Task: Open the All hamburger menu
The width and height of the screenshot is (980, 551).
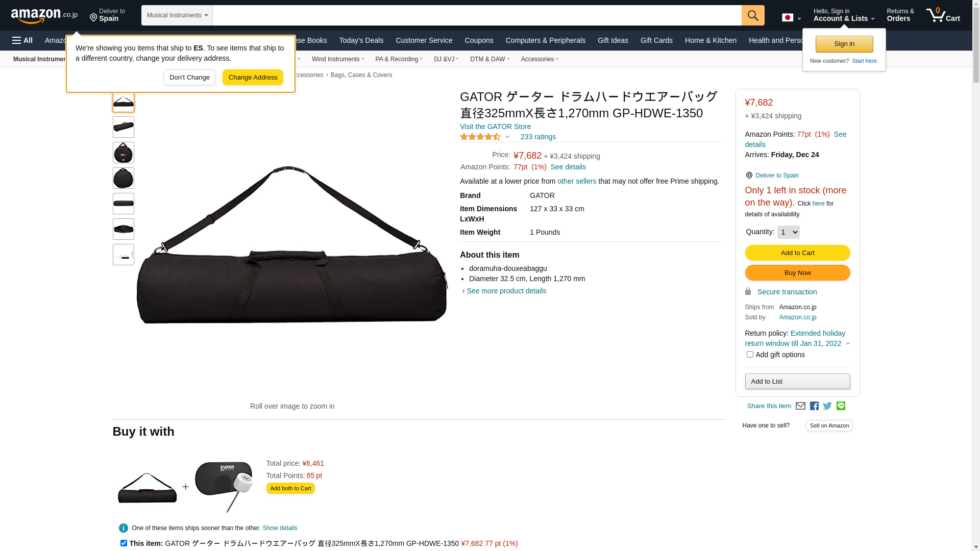Action: pyautogui.click(x=22, y=40)
